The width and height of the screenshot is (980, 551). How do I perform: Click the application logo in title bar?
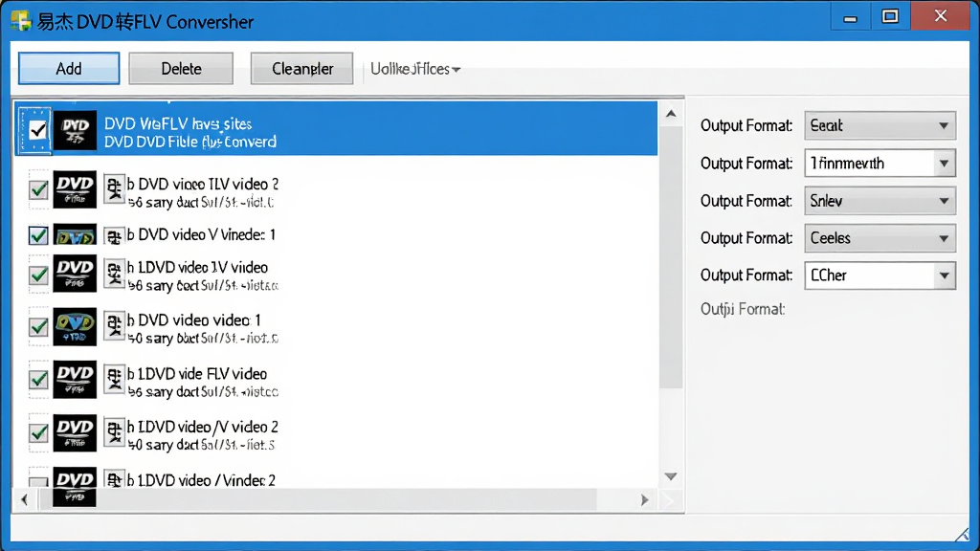tap(21, 21)
